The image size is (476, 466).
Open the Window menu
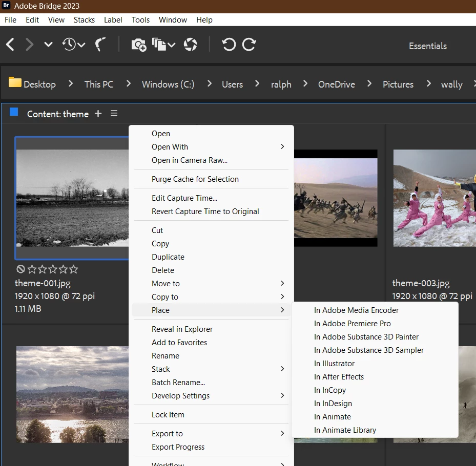173,20
